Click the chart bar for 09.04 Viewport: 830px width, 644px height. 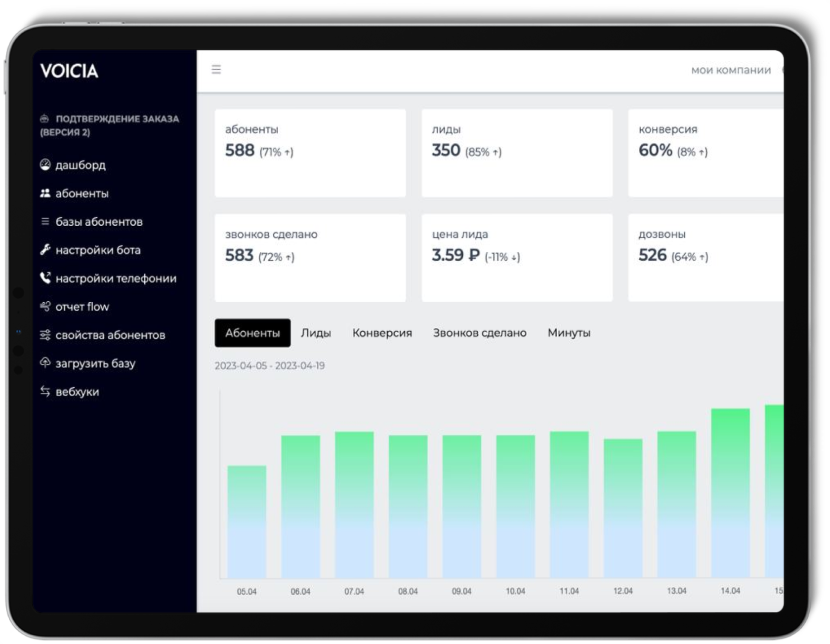pos(462,507)
